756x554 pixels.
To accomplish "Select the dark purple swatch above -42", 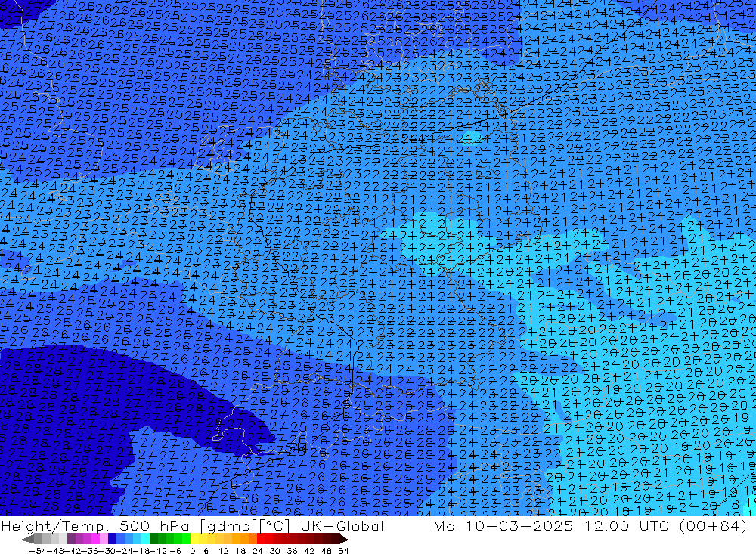I will click(x=71, y=539).
